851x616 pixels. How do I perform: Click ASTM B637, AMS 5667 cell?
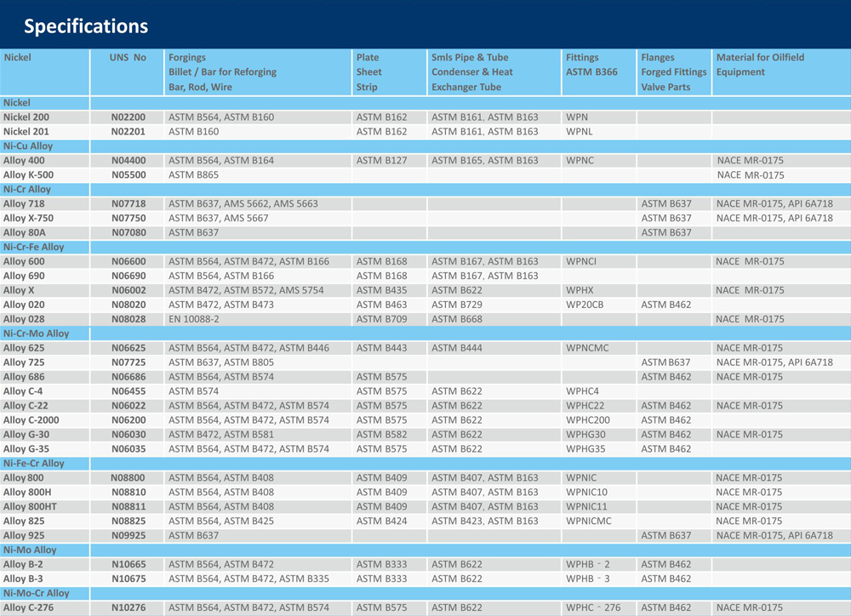click(x=218, y=218)
